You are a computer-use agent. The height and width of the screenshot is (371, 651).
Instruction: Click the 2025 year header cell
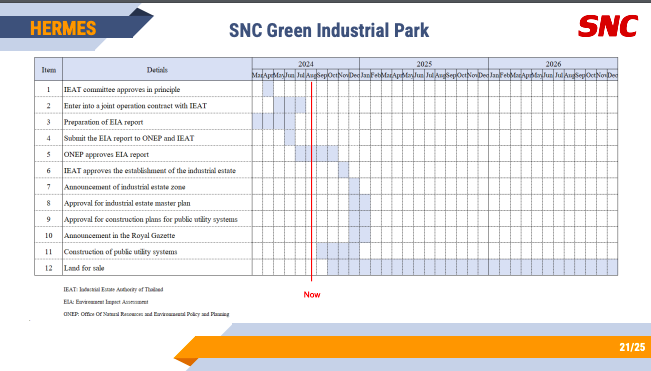424,64
